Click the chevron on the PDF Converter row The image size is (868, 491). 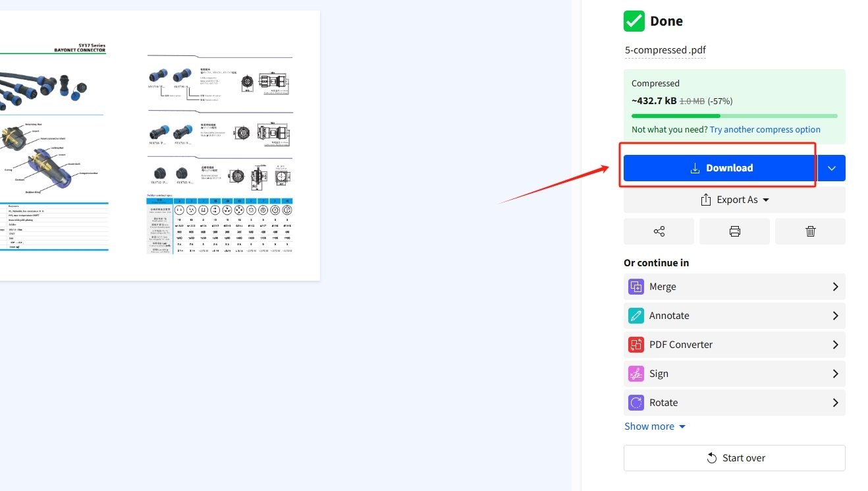(x=835, y=345)
